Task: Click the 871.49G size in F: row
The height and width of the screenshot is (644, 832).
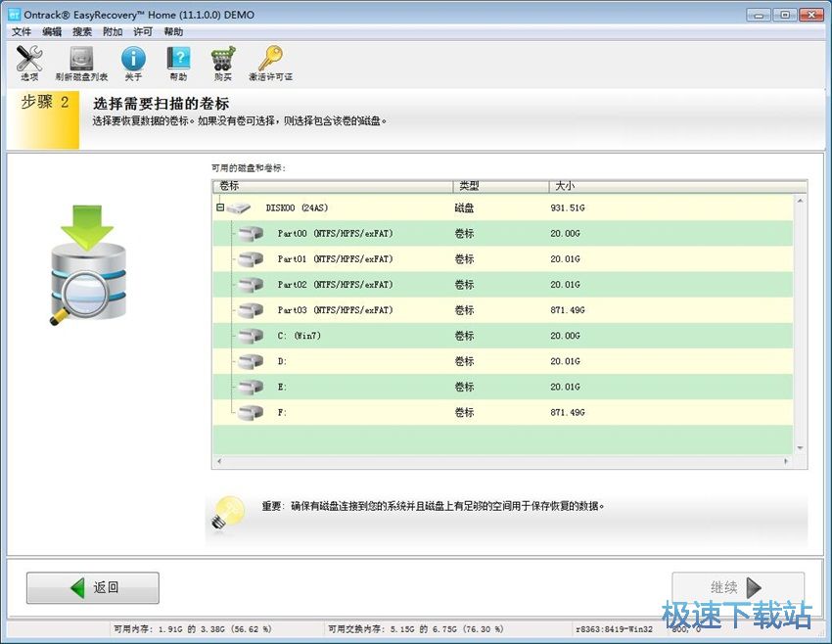Action: coord(567,412)
